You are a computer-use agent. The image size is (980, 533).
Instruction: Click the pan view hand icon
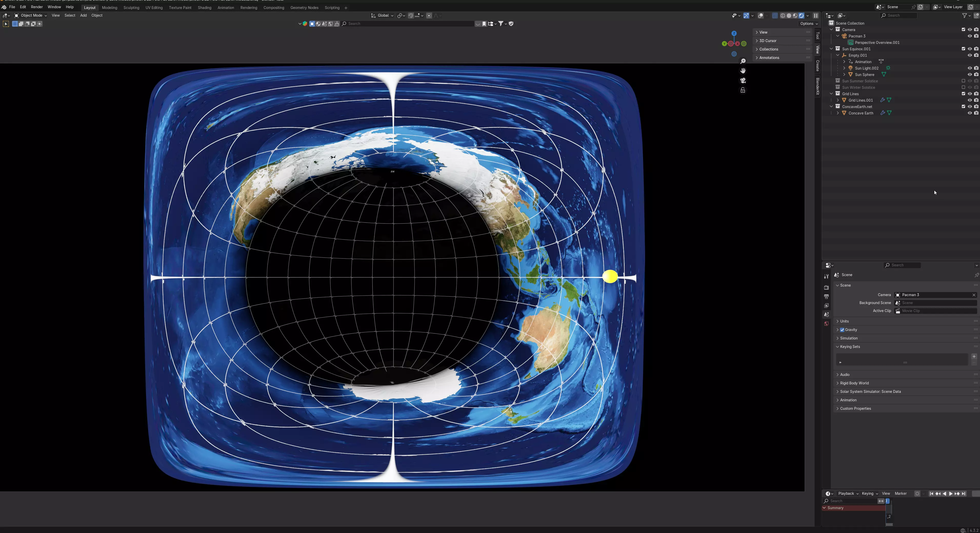click(743, 71)
